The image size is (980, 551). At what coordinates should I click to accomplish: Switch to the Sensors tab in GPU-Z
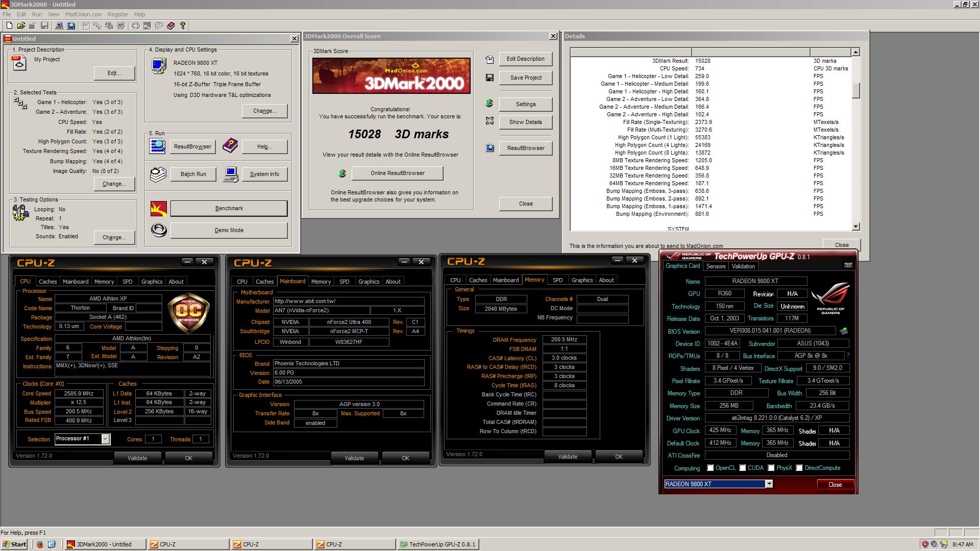(x=716, y=266)
